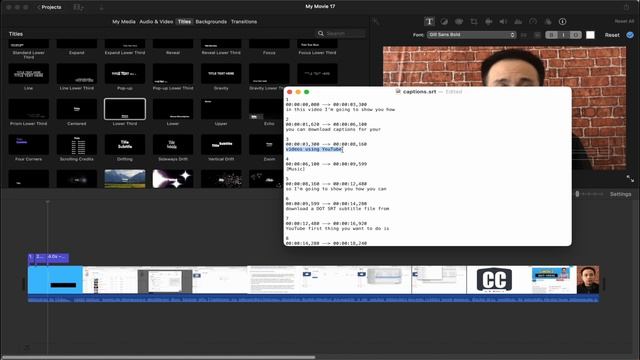Switch to Backgrounds tab
The image size is (640, 360).
211,22
